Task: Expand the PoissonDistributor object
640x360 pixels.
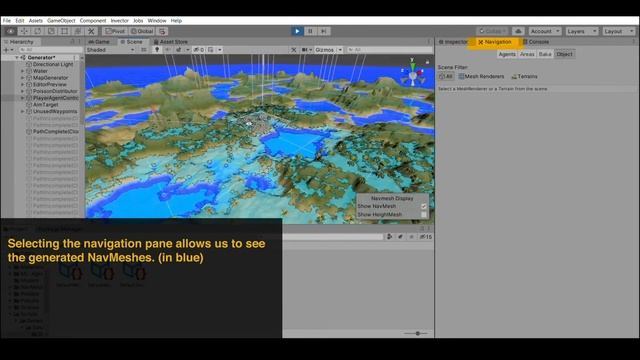Action: (x=22, y=91)
